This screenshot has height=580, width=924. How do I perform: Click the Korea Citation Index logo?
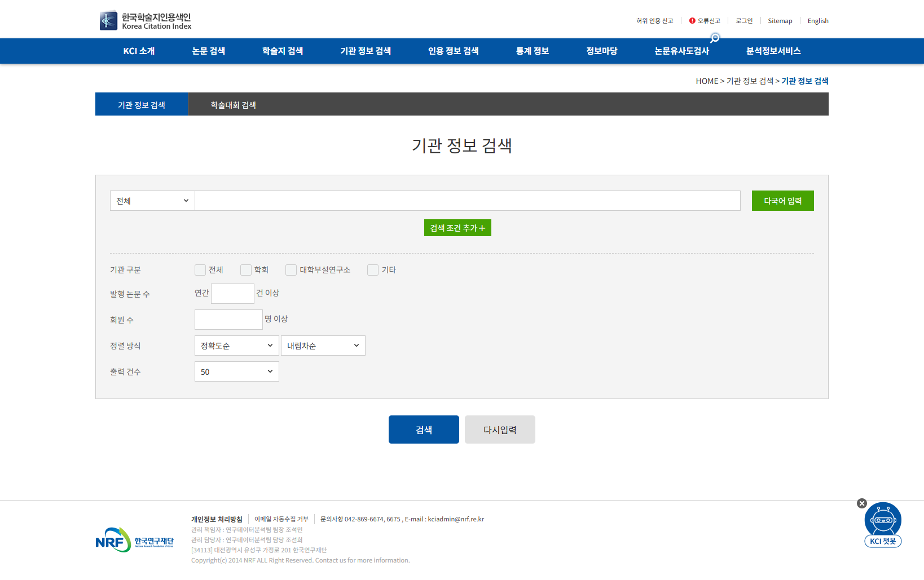[146, 21]
